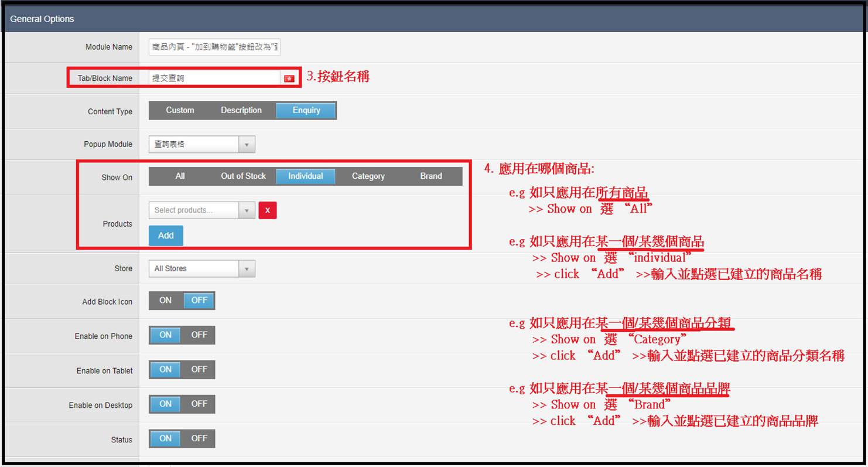868x467 pixels.
Task: Choose Out of Stock in Show On
Action: tap(243, 176)
